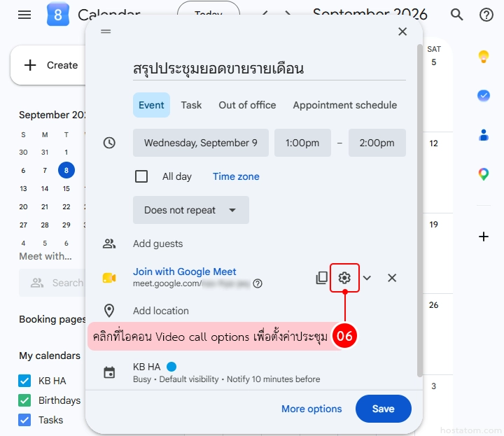504x436 pixels.
Task: Click the Time zone link
Action: 236,176
